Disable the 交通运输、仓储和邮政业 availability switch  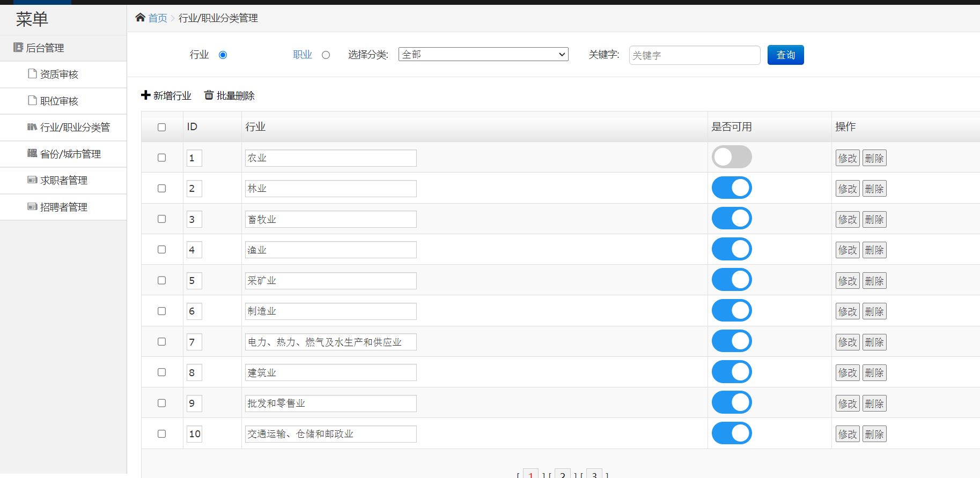[732, 433]
